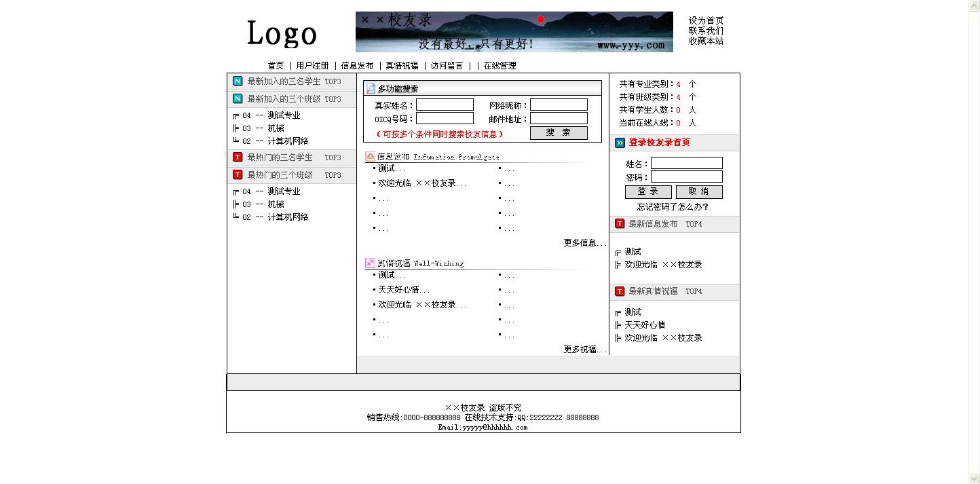Click the red T icon beside 最新真情祝福 TOP4
The width and height of the screenshot is (980, 484).
coord(620,291)
